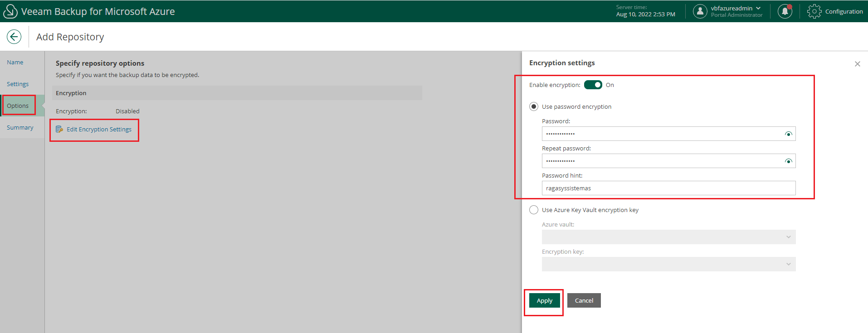This screenshot has height=333, width=868.
Task: Click the Configuration label
Action: coord(844,11)
